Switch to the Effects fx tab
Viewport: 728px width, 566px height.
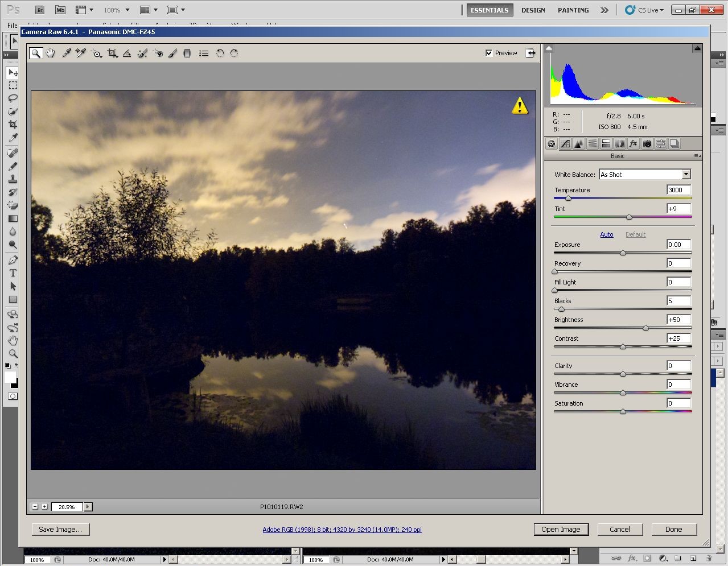coord(633,144)
